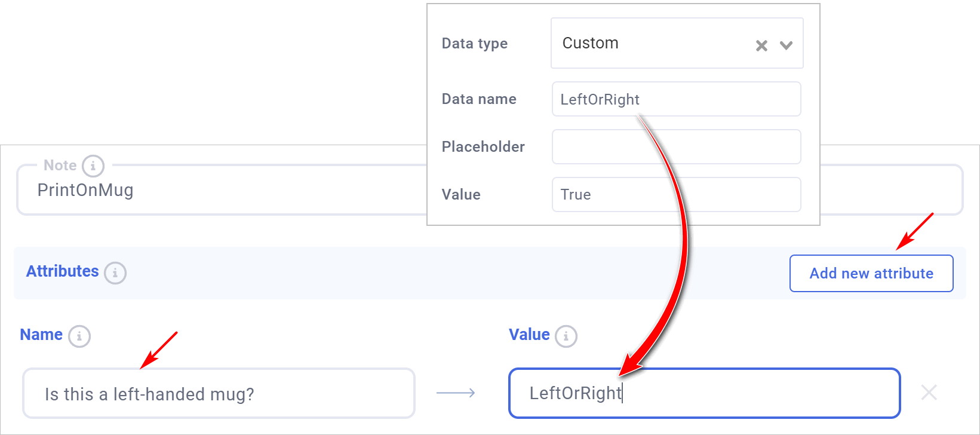Click the info icon next to Name label

[79, 336]
